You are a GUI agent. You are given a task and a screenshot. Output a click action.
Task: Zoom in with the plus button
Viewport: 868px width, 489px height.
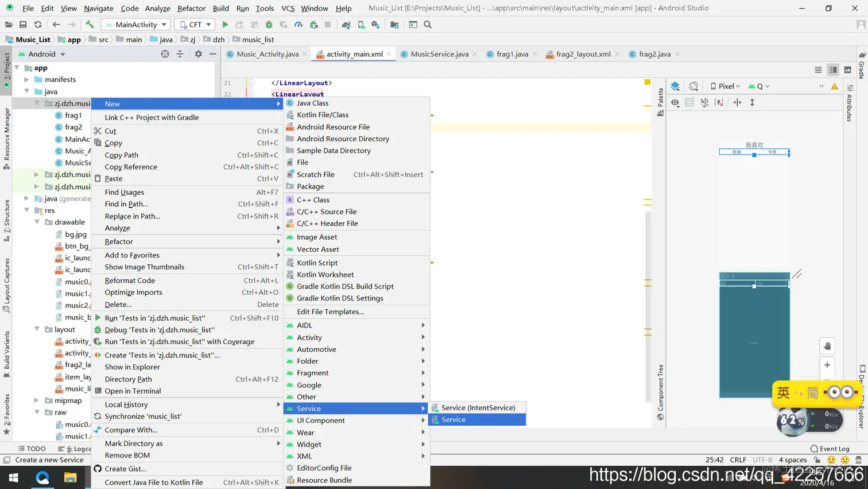(827, 365)
